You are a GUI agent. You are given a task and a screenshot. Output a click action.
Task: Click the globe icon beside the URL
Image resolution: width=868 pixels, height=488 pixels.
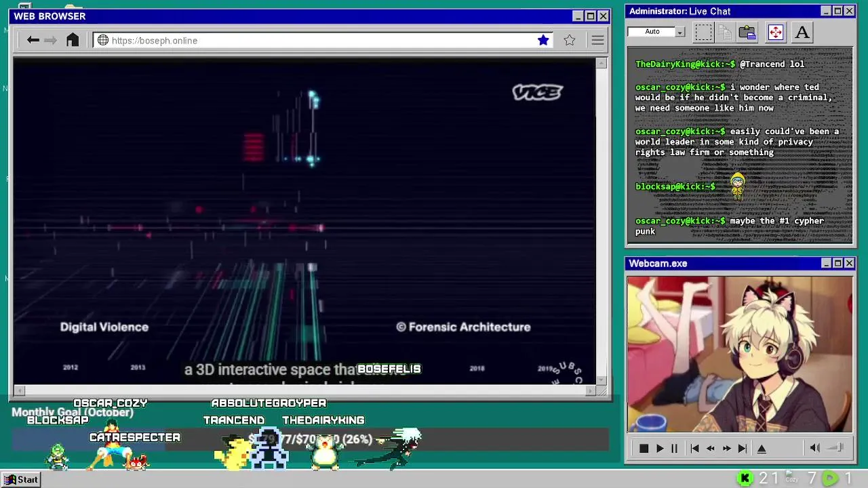(103, 40)
